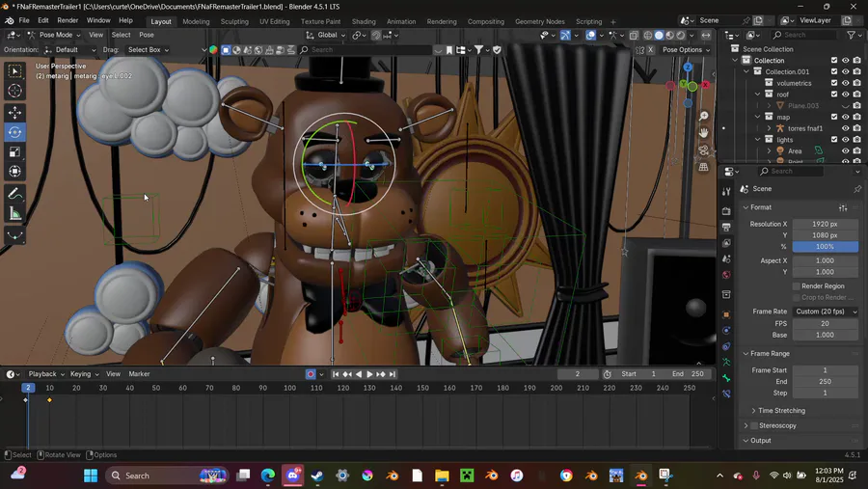Hide torres fnaf1 armature in viewport

coord(845,128)
